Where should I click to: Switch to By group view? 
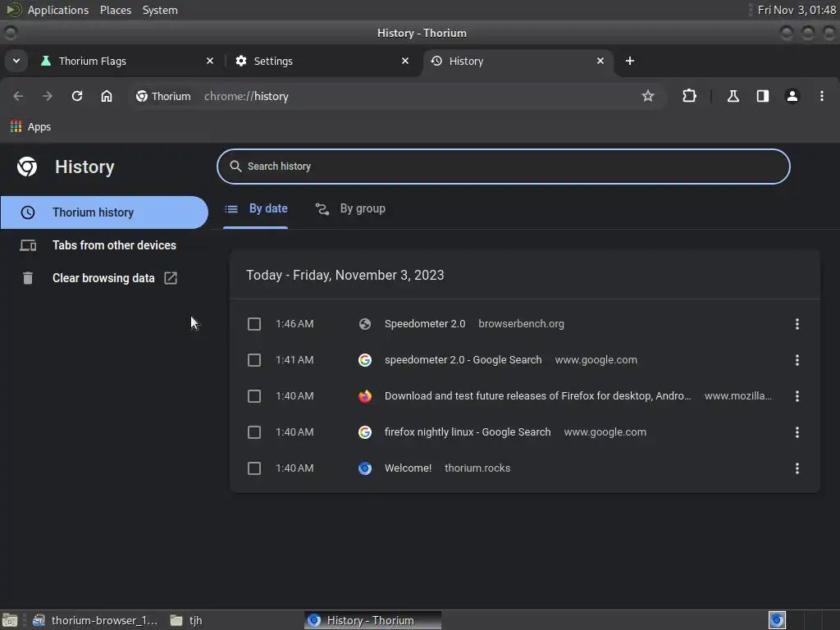click(350, 209)
